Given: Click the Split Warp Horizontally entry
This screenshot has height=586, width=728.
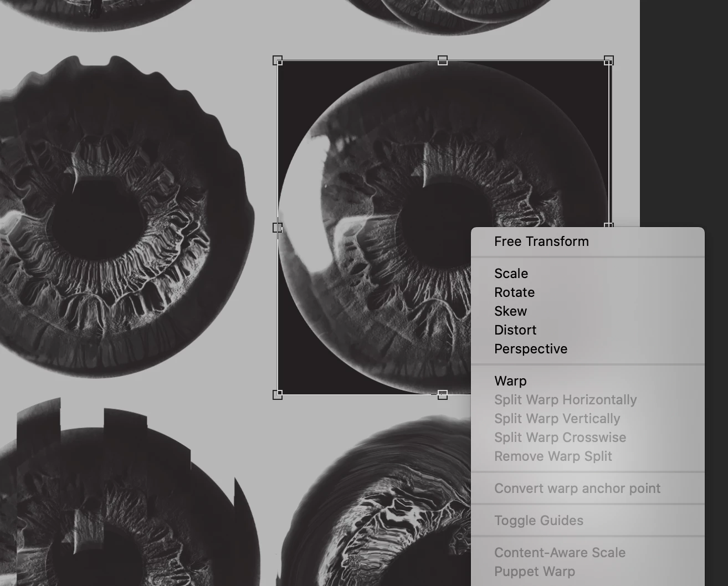Looking at the screenshot, I should click(587, 400).
